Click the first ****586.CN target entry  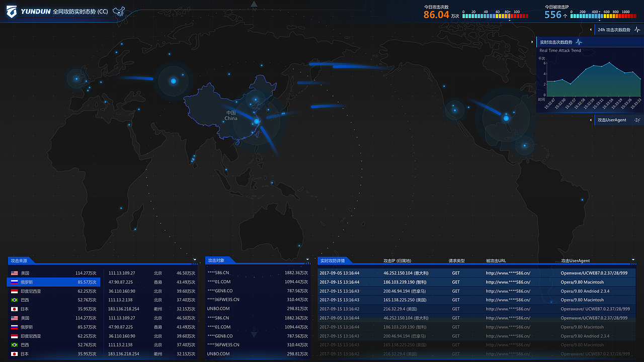[218, 273]
